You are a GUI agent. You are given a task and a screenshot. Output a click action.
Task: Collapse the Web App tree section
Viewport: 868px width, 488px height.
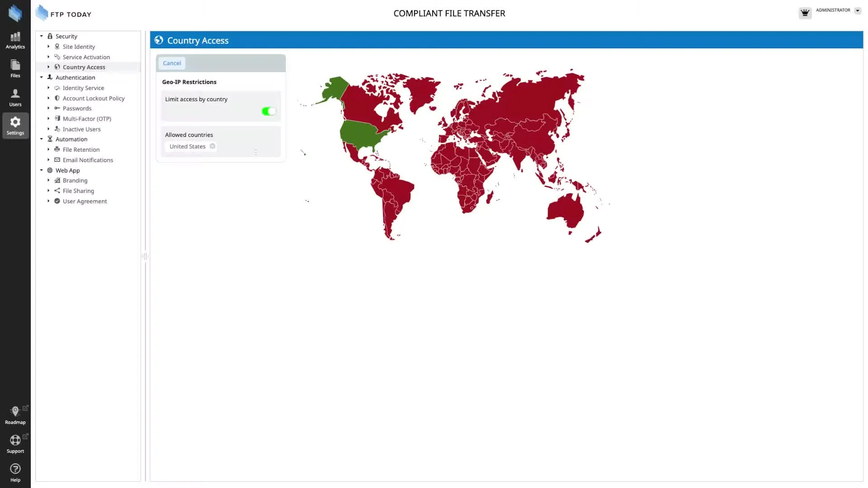click(42, 170)
